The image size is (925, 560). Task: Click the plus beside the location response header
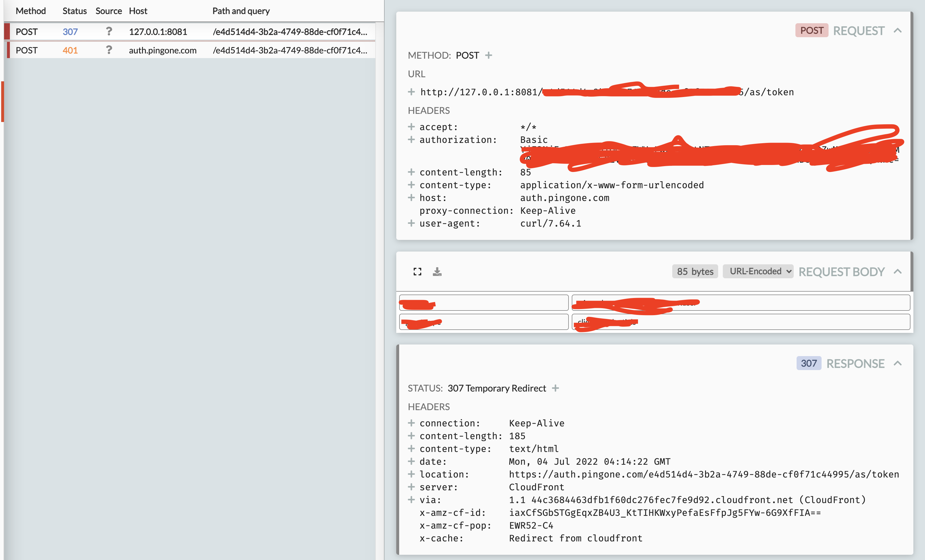[x=411, y=474]
